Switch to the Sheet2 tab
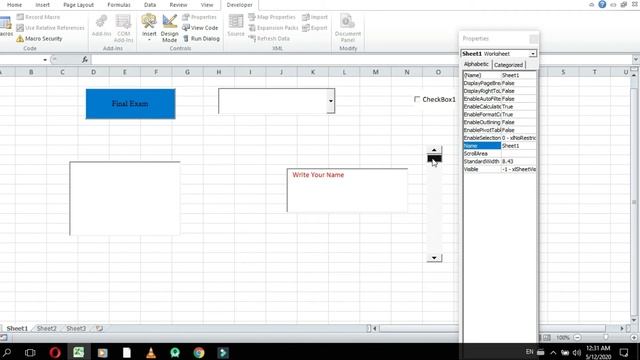 [x=47, y=328]
